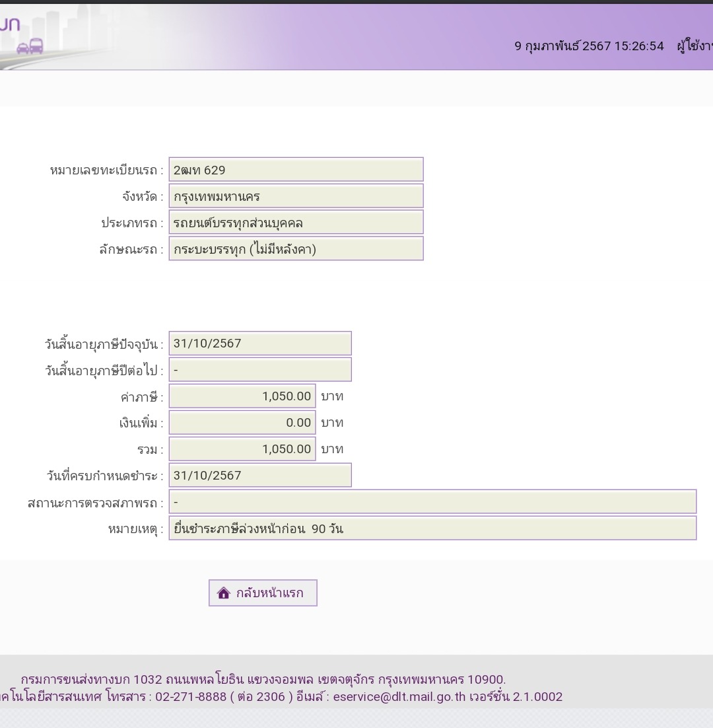Screen dimensions: 713x728
Task: Click the หมายเหตุ field ยื่นชำระภาษีล่วงหน้าก่อน 90 วัน
Action: (432, 528)
